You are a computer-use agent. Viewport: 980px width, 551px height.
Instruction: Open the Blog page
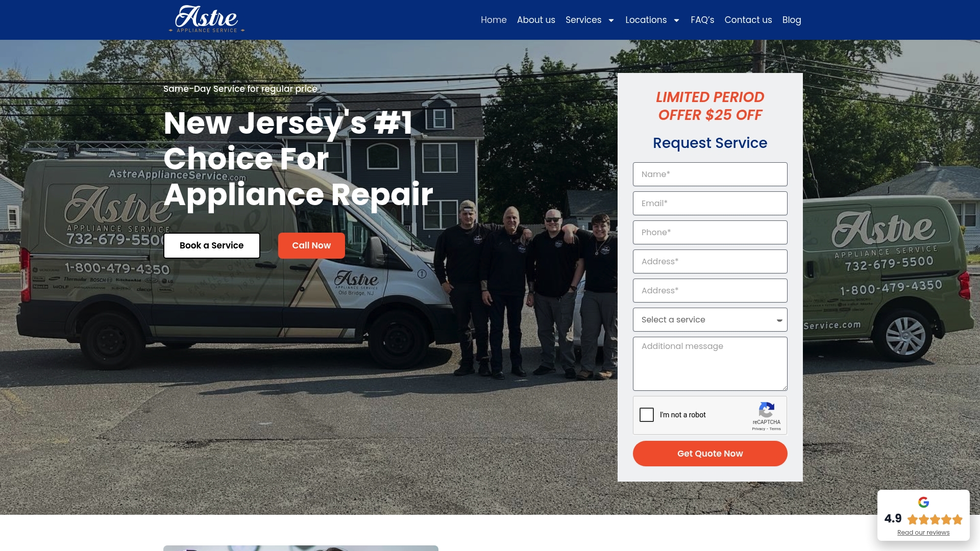pos(792,20)
